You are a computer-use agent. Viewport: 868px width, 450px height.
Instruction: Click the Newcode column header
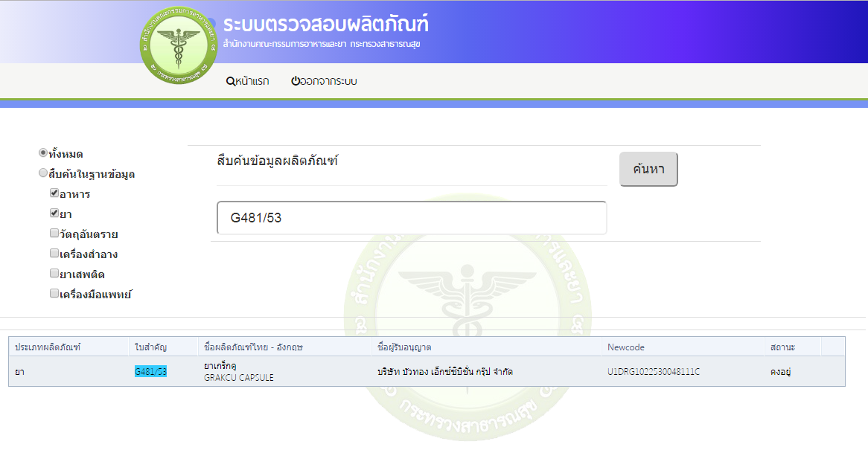tap(625, 347)
